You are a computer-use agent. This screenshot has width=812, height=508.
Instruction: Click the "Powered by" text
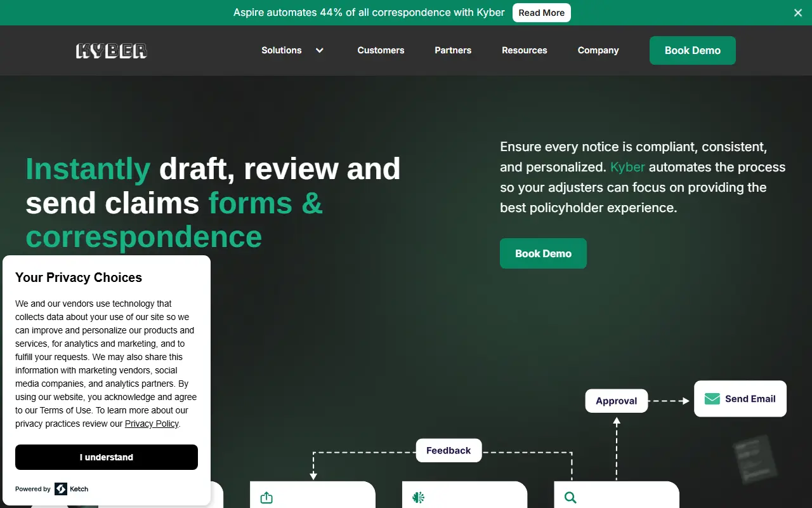tap(33, 490)
